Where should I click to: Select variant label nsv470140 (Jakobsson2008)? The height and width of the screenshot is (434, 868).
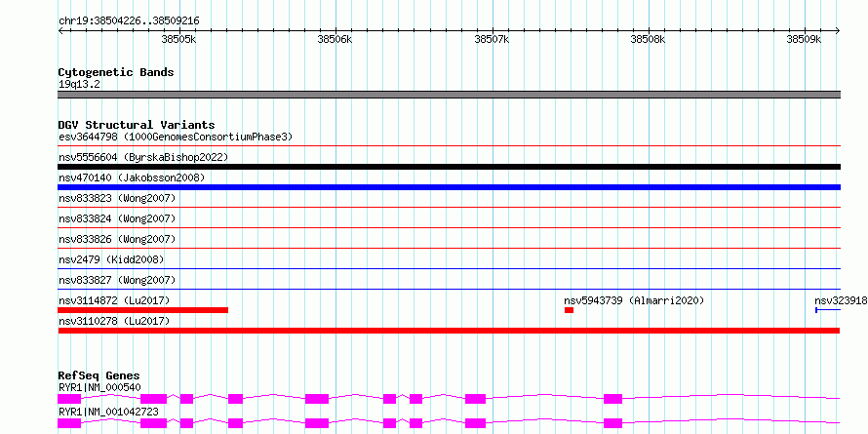(132, 178)
